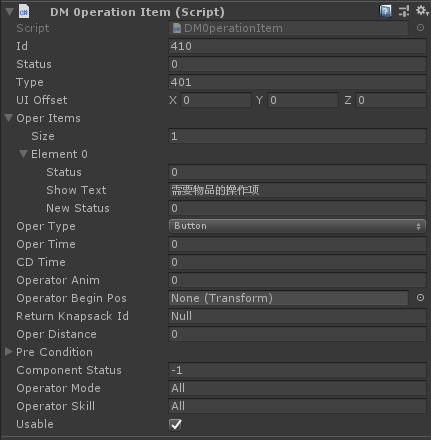The image size is (431, 440).
Task: Open object picker for Operator Begin Pos
Action: click(420, 298)
